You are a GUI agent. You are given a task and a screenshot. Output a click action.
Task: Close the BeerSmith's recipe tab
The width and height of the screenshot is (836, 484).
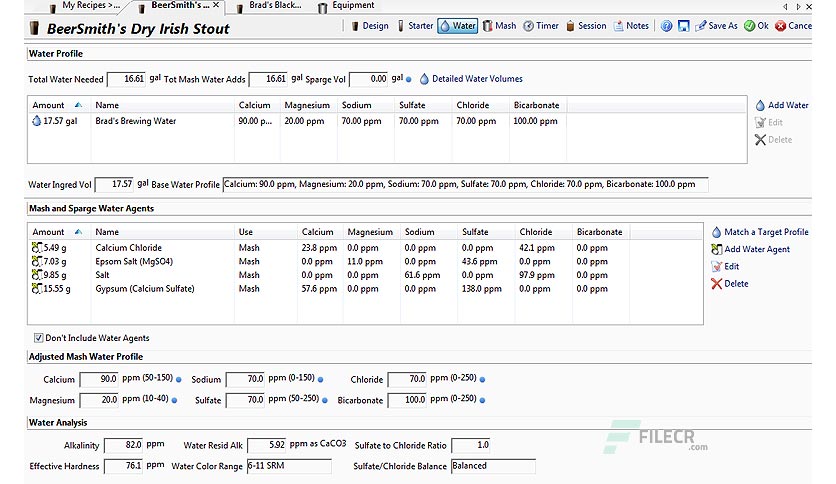pyautogui.click(x=216, y=5)
